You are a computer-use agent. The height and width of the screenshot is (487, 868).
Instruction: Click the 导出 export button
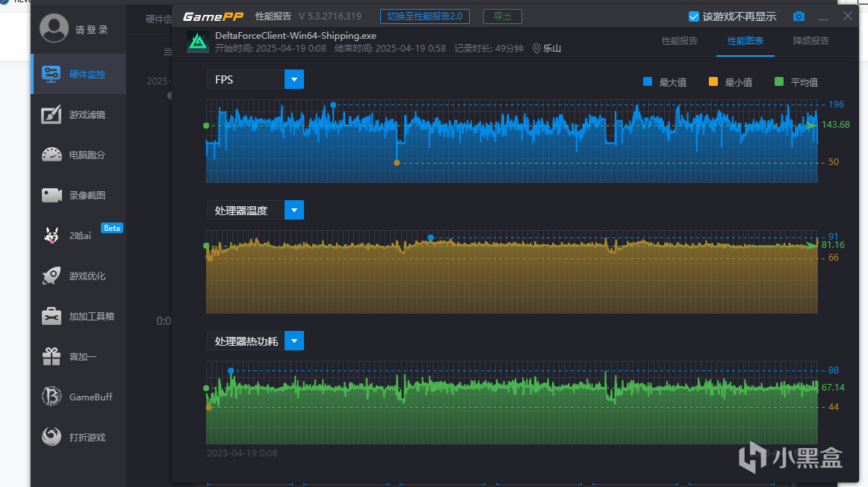pyautogui.click(x=502, y=16)
